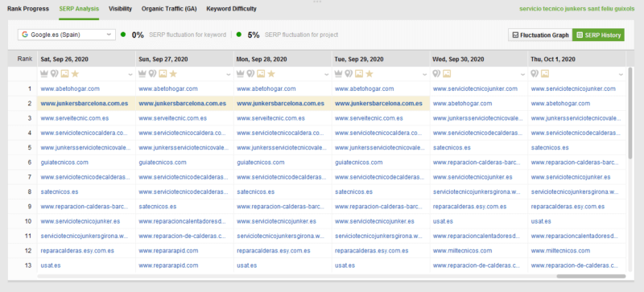644x292 pixels.
Task: Click the image icon under Wed, Sep 30
Action: click(447, 74)
